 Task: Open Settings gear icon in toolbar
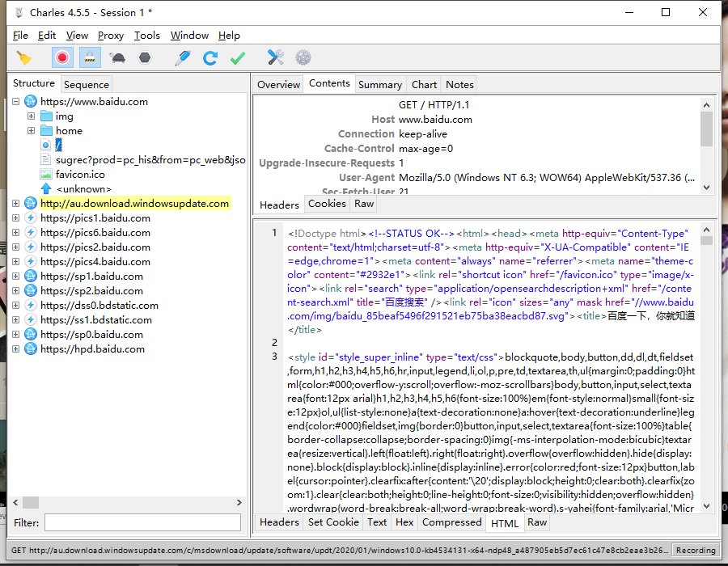tap(303, 58)
